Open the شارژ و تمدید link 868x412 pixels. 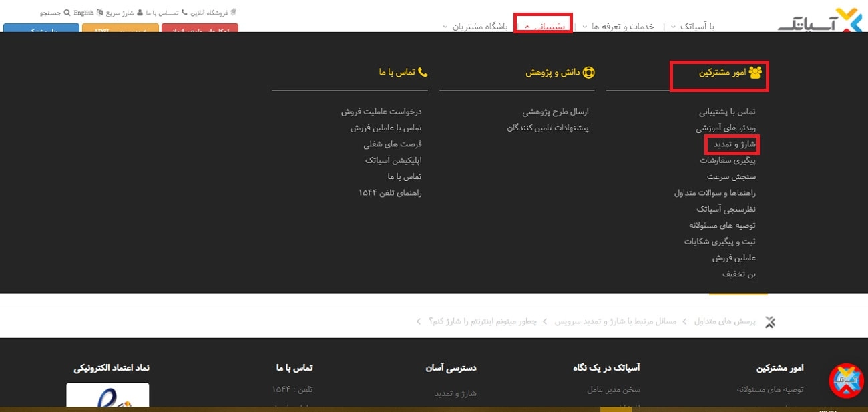tap(732, 144)
